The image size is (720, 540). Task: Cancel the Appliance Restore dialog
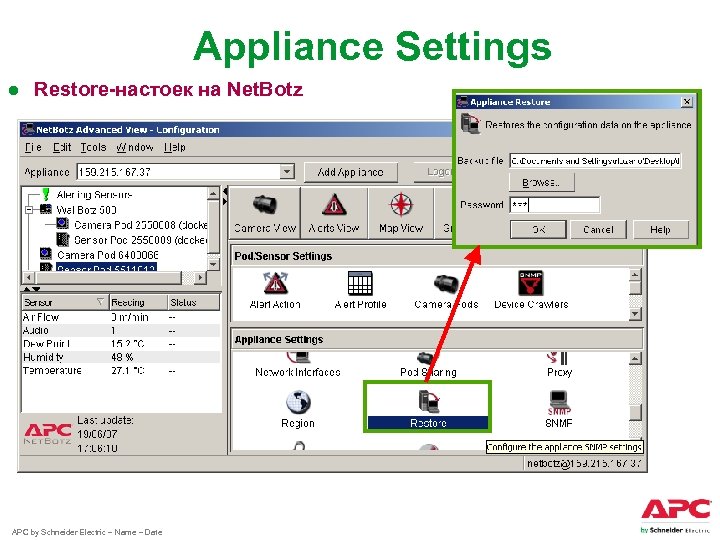tap(598, 229)
